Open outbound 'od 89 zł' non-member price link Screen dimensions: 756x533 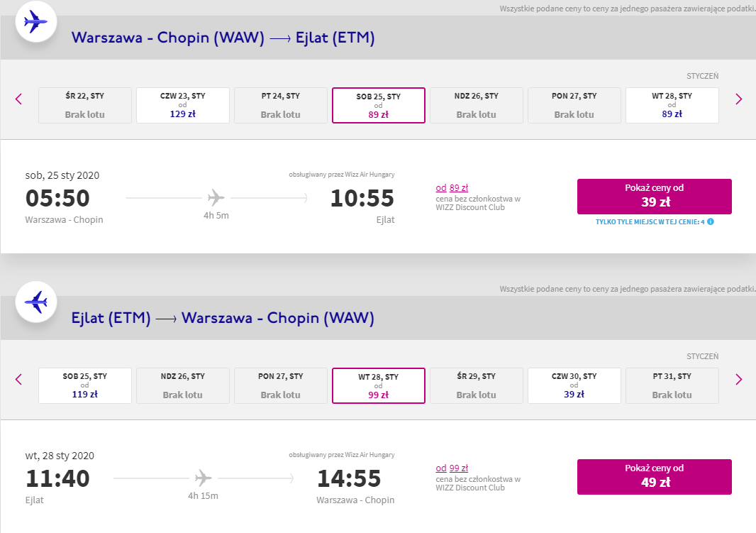point(452,188)
